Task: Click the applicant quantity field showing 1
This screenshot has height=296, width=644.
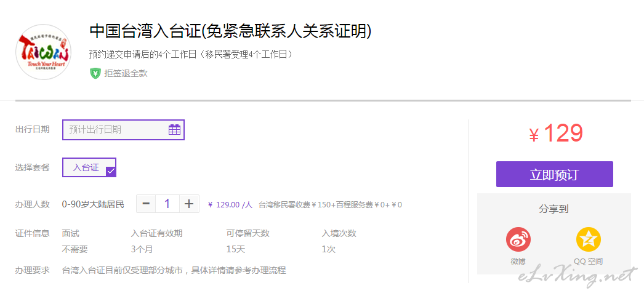Action: tap(167, 204)
